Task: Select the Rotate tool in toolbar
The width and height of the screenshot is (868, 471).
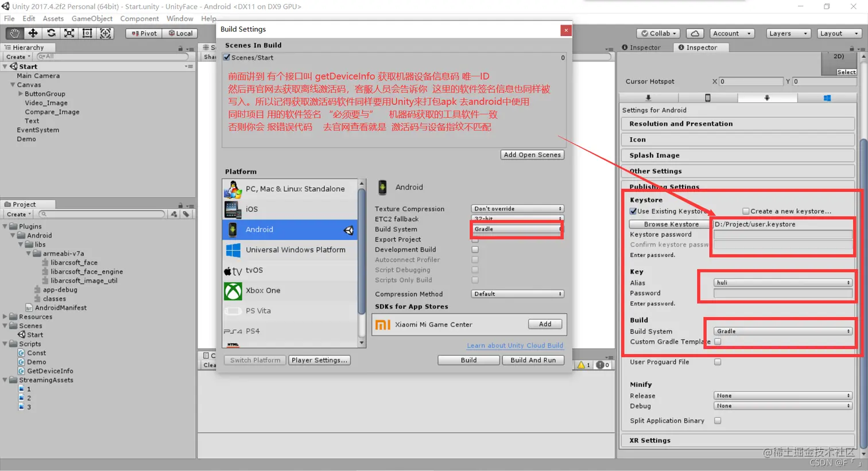Action: tap(51, 33)
